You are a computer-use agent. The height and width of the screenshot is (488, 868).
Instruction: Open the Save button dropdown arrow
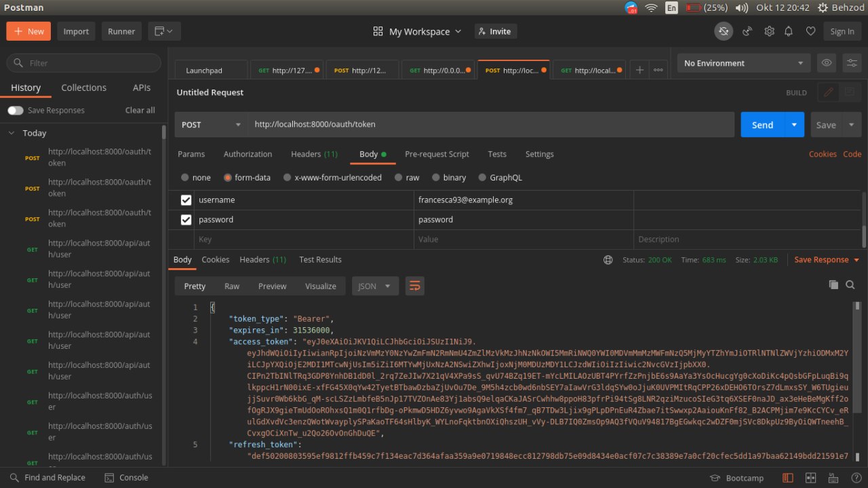pyautogui.click(x=852, y=125)
